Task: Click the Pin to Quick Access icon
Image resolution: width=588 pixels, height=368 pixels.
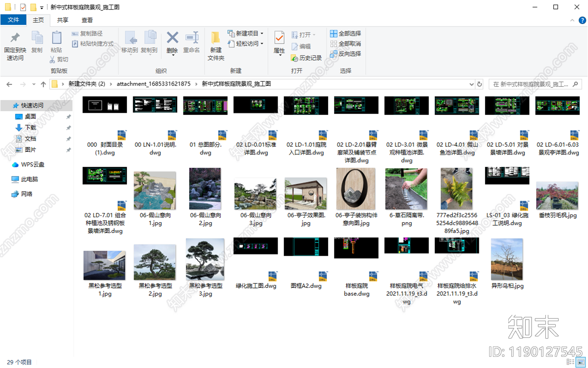Action: click(x=15, y=38)
